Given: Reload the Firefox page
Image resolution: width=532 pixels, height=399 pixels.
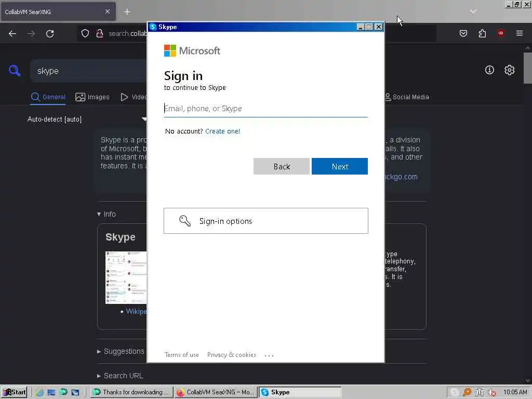Looking at the screenshot, I should (x=50, y=34).
